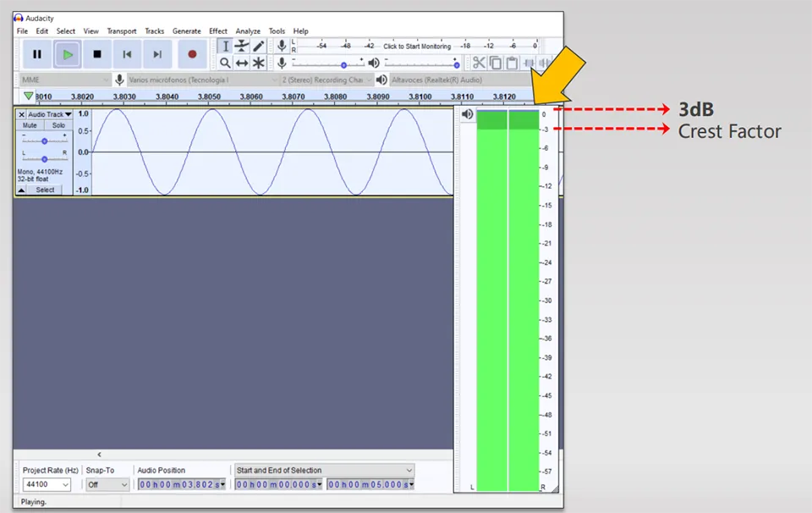Click the track Select button
The width and height of the screenshot is (812, 513).
[45, 190]
